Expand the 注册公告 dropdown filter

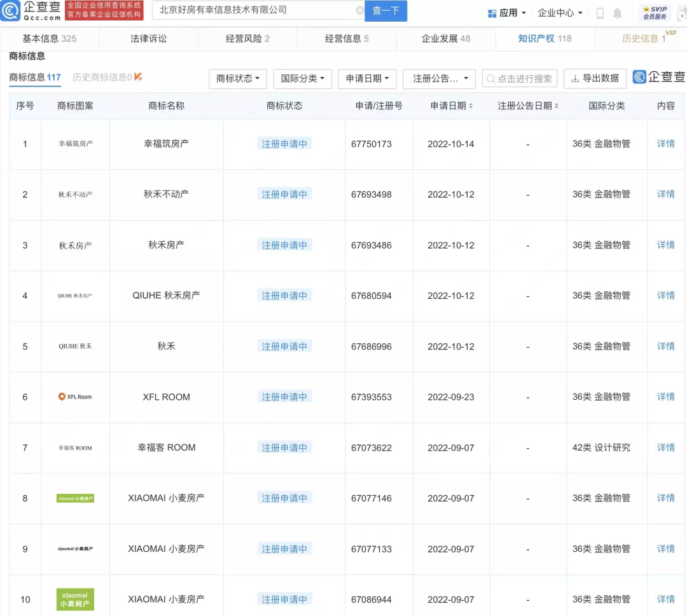pos(439,79)
